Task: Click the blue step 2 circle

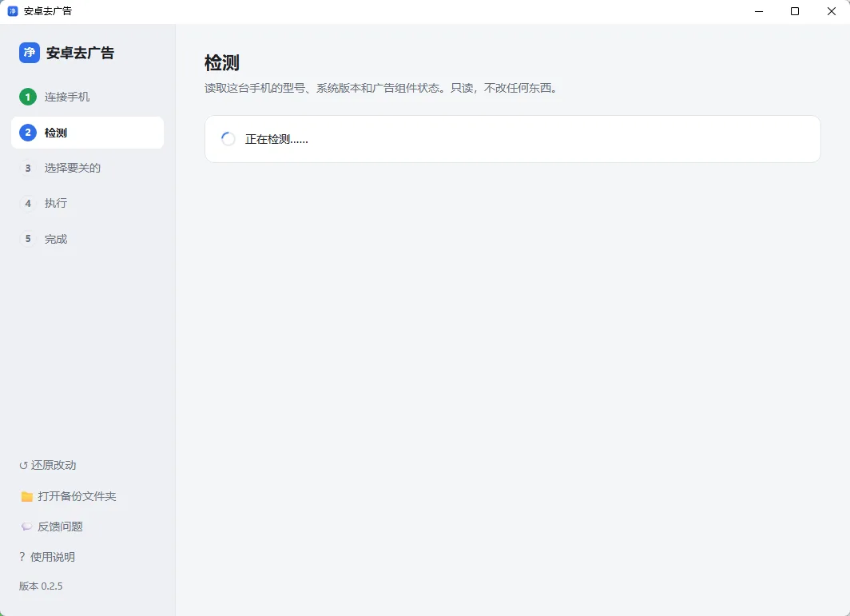Action: click(x=28, y=133)
